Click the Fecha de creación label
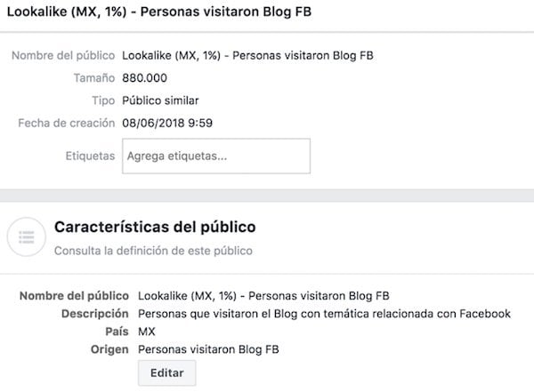This screenshot has width=534, height=392. coord(67,123)
